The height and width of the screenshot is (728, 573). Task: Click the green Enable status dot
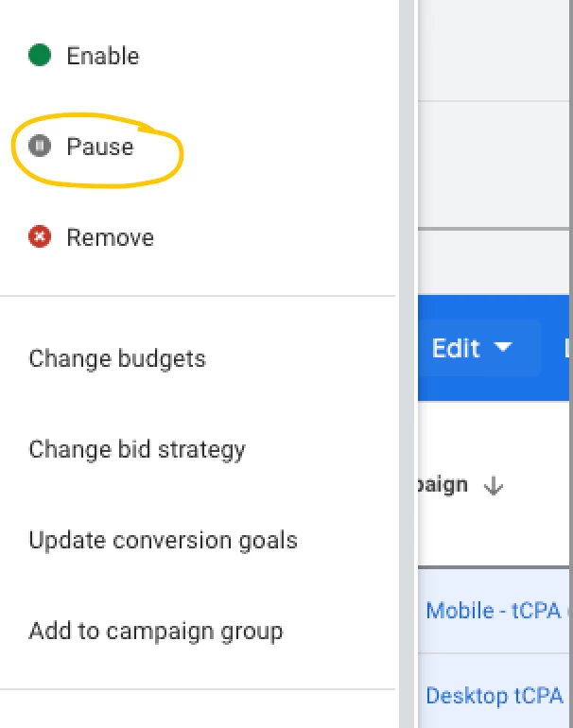click(40, 56)
